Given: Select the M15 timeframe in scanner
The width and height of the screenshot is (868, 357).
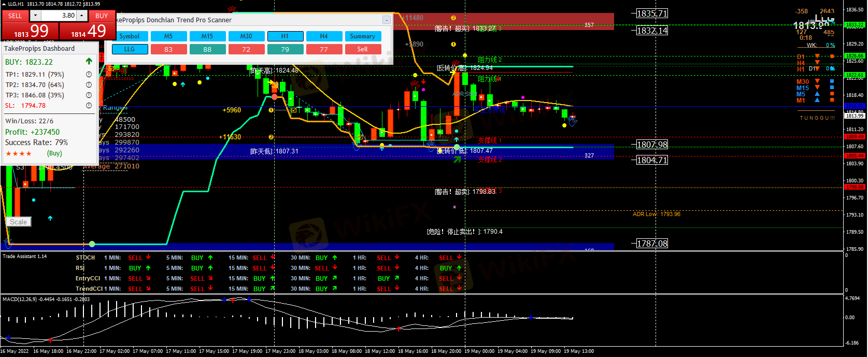Looking at the screenshot, I should [207, 36].
